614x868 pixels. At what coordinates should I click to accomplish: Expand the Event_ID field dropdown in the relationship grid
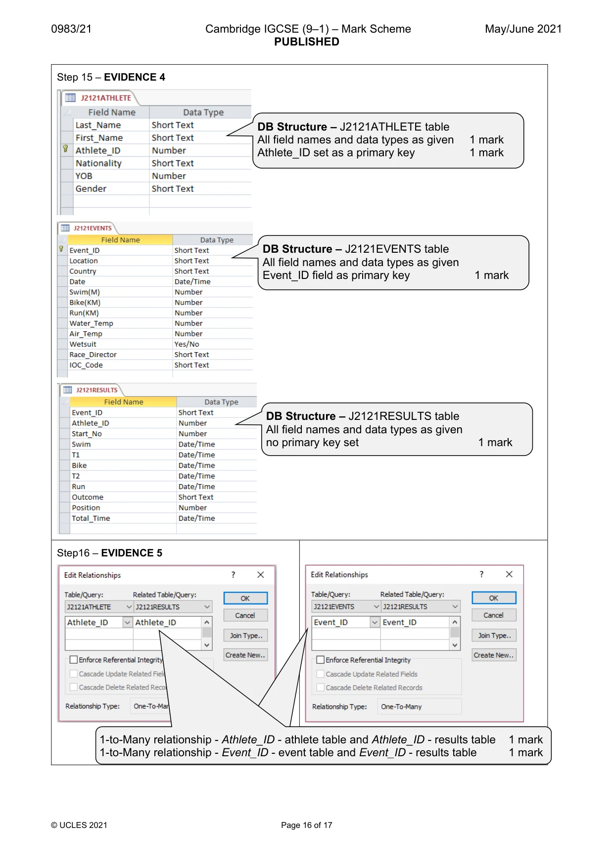pyautogui.click(x=375, y=622)
